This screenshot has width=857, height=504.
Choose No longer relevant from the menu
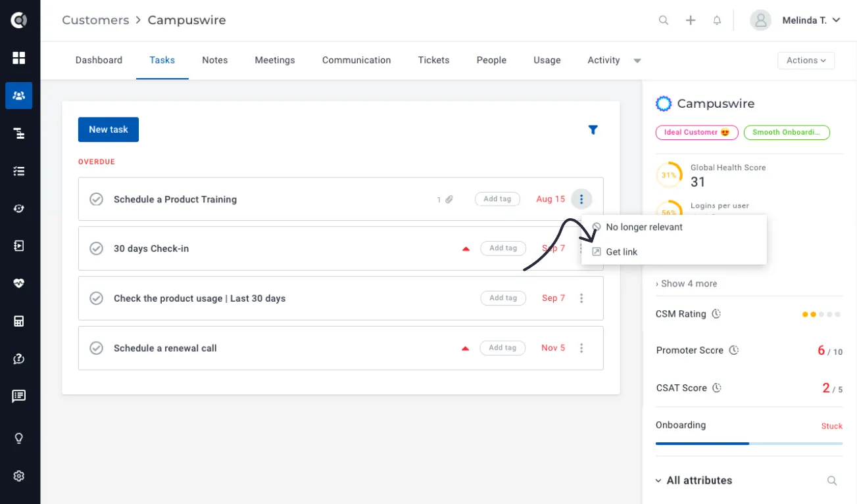[674, 227]
